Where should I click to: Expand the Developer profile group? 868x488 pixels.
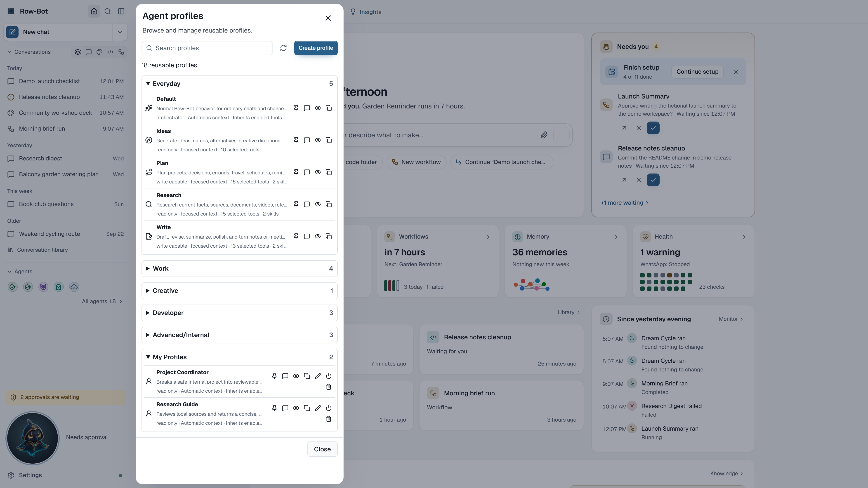(239, 313)
